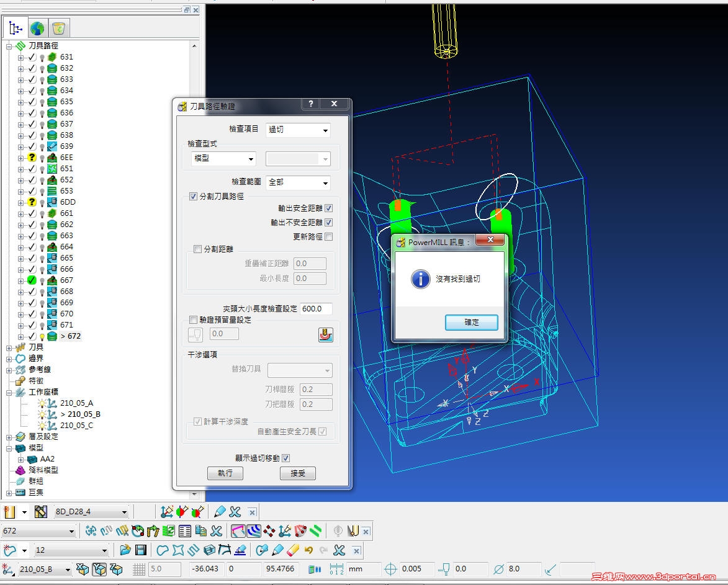Switch to the globe browser tab
This screenshot has height=585, width=728.
pyautogui.click(x=37, y=28)
